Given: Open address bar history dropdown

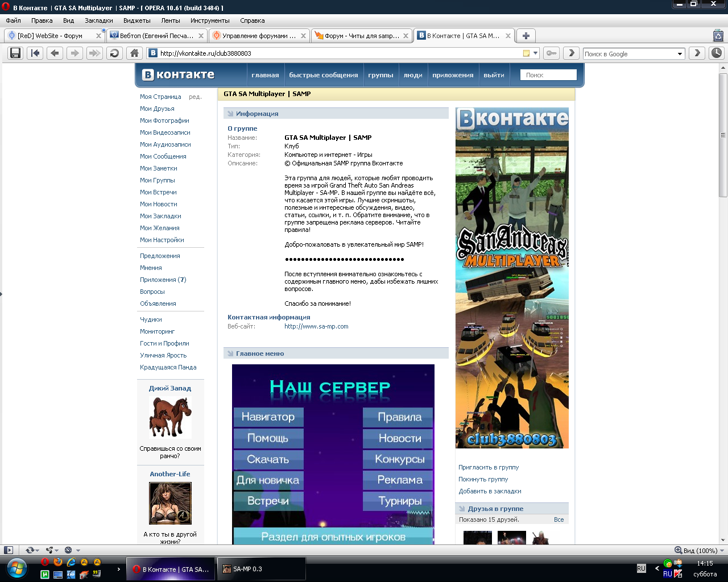Looking at the screenshot, I should (x=536, y=53).
